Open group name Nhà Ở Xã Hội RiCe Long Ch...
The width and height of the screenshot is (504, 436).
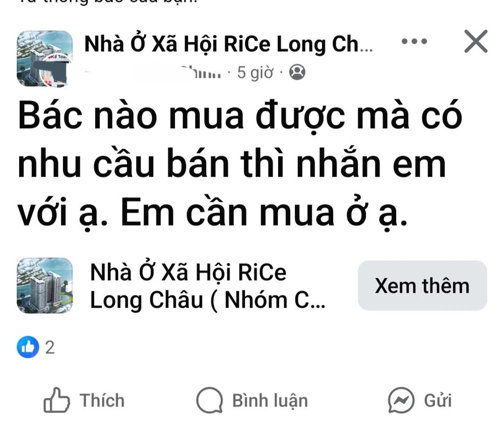point(229,44)
